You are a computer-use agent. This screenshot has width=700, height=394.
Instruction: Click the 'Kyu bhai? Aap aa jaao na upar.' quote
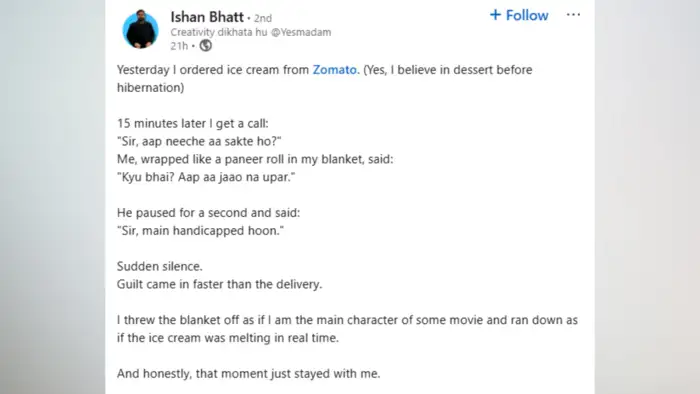pyautogui.click(x=206, y=177)
